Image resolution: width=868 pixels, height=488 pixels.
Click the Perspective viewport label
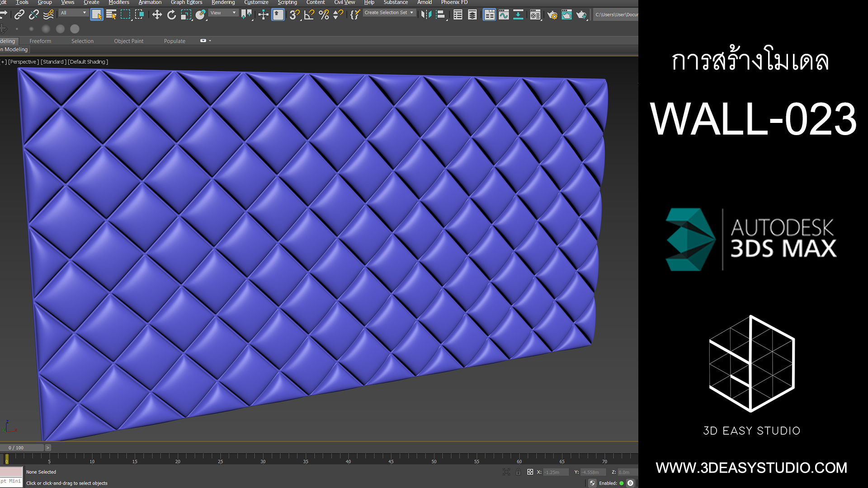24,62
